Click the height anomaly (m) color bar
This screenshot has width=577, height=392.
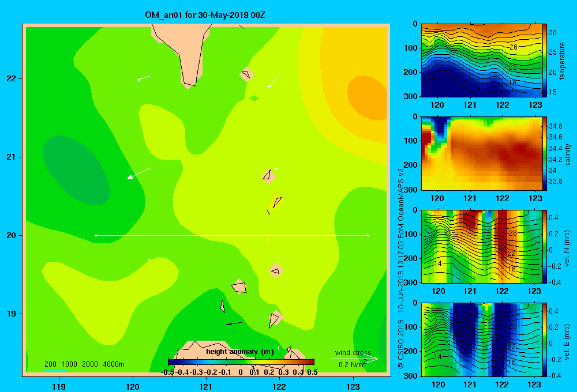(241, 362)
